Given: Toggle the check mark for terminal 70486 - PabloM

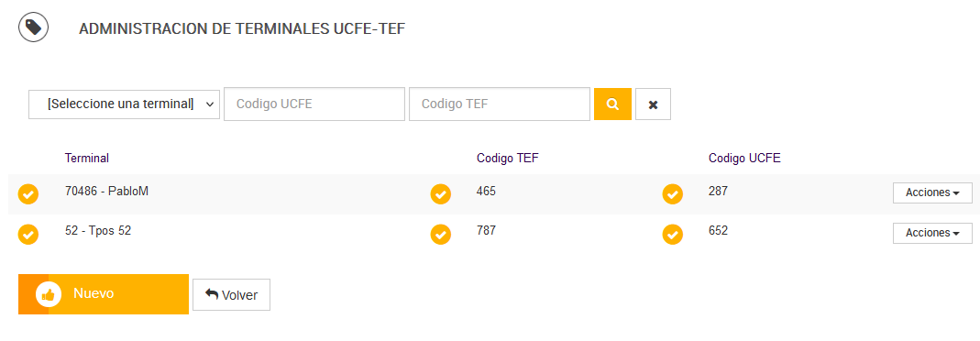Looking at the screenshot, I should 28,194.
